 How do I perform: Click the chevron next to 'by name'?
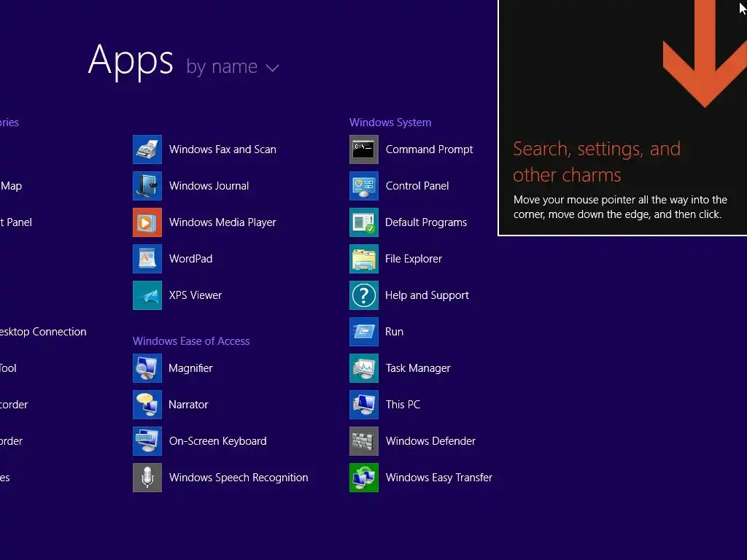tap(273, 68)
